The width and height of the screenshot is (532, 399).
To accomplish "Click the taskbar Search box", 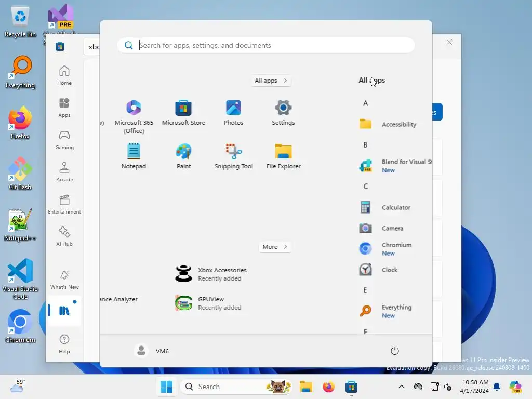I will [x=236, y=387].
